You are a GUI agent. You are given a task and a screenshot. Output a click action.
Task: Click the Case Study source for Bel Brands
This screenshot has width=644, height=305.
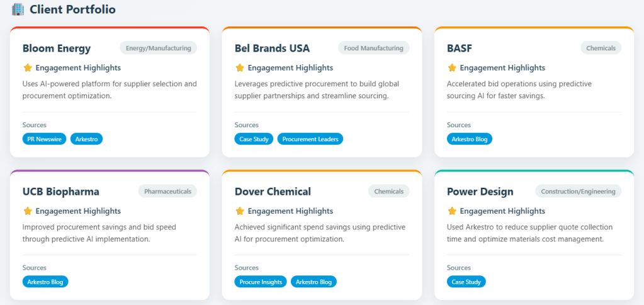click(x=254, y=139)
